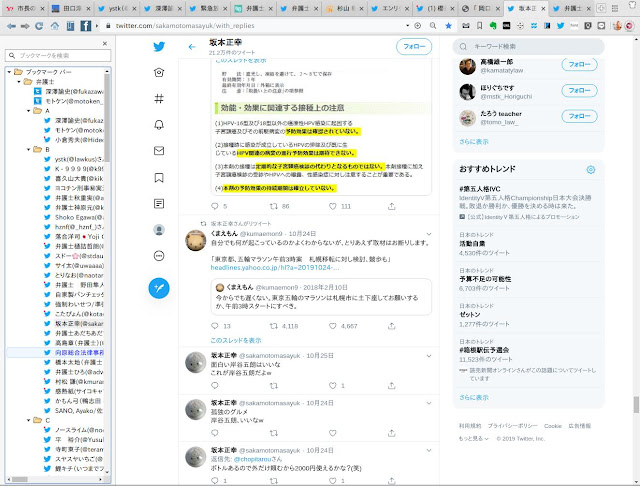Switch to the 坂本正 active tab
Image resolution: width=640 pixels, height=486 pixels.
528,8
